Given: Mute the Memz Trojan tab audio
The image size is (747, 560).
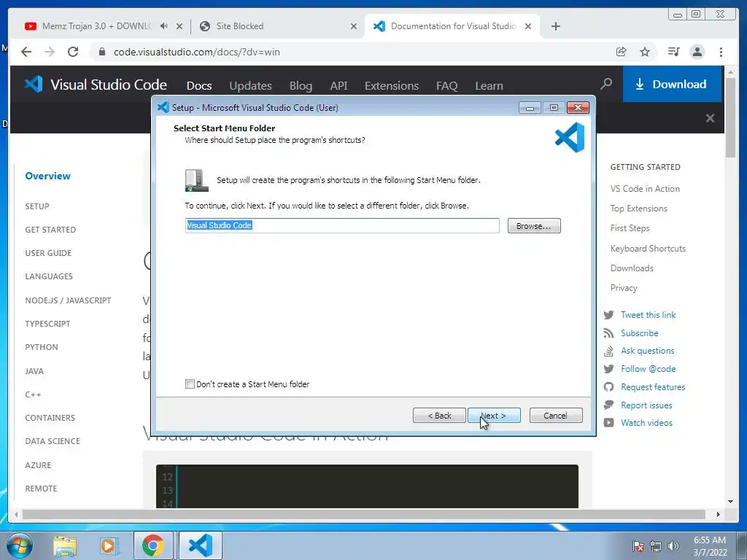Looking at the screenshot, I should [164, 26].
